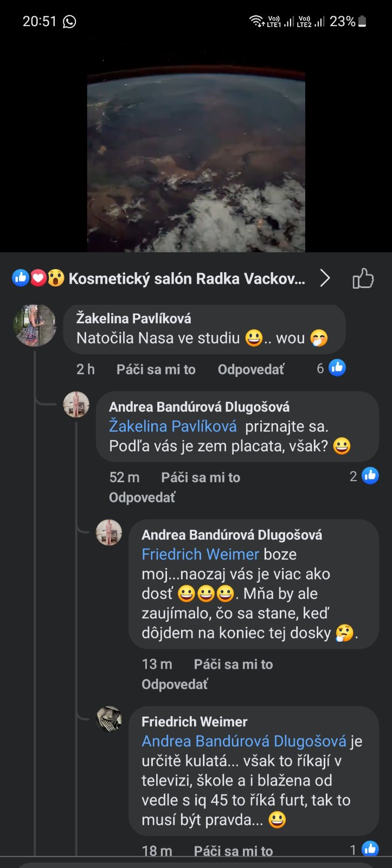Screen dimensions: 392x868
Task: Open the blue Friedrich Weimer mention link
Action: [x=200, y=554]
